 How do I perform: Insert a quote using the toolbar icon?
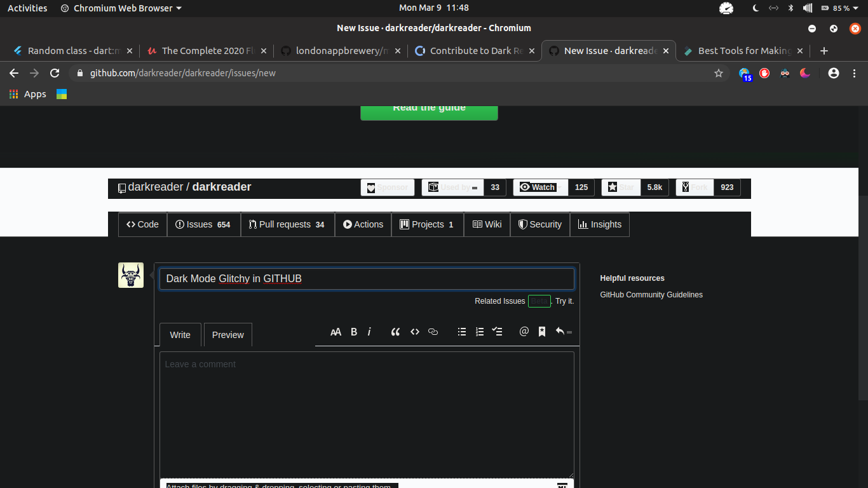395,332
